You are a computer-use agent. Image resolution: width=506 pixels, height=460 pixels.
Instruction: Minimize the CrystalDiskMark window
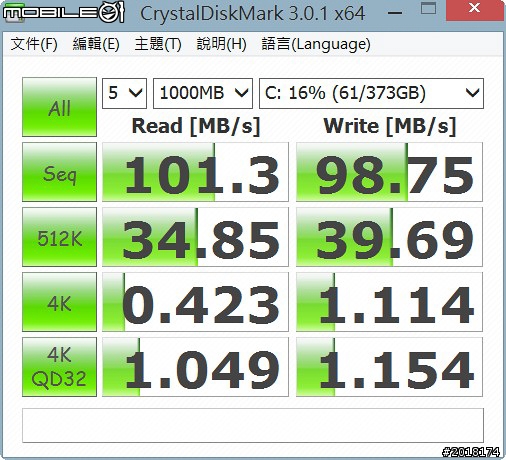(x=395, y=13)
